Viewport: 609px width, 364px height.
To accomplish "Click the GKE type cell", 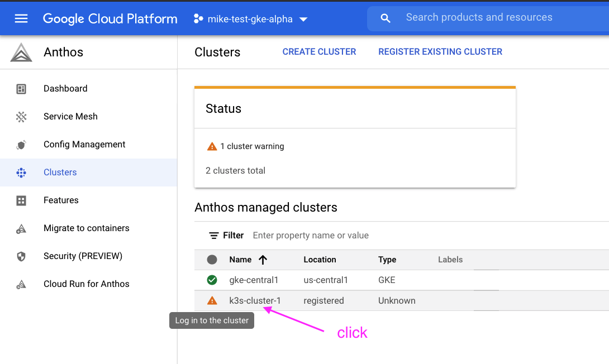I will [x=387, y=280].
